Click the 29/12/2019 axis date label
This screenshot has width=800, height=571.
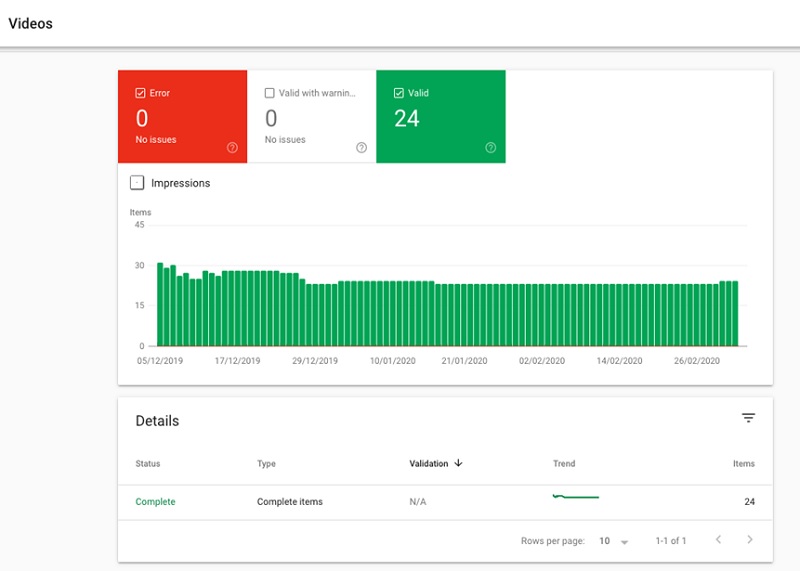point(315,361)
